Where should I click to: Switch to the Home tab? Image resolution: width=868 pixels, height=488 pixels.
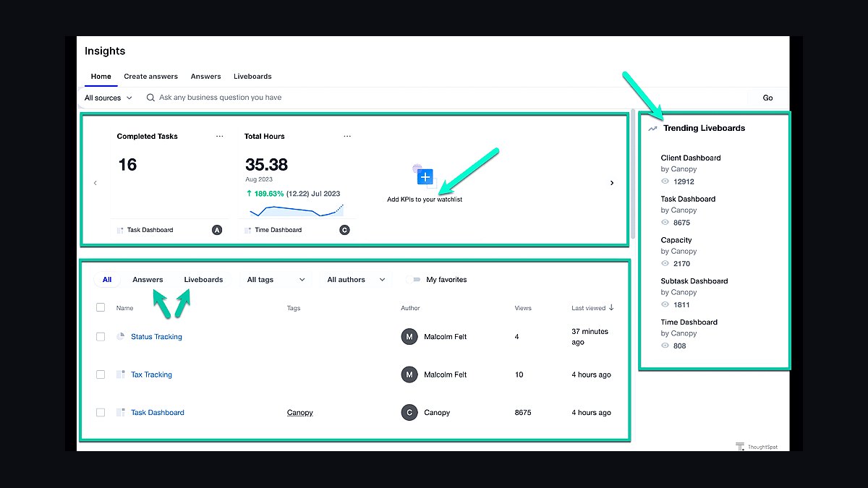(x=101, y=77)
